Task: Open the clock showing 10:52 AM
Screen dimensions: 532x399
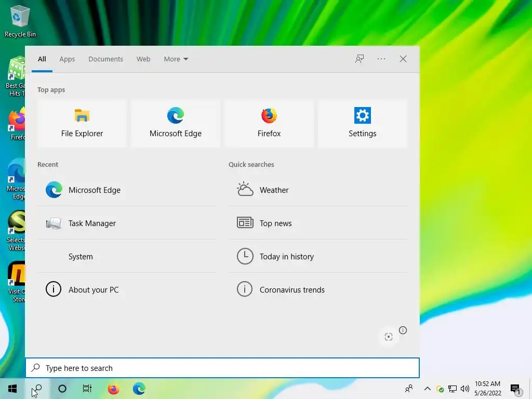Action: tap(487, 389)
